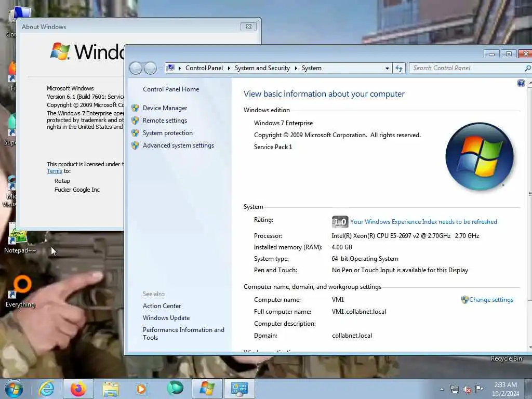Open Windows Media Player taskbar icon
Image resolution: width=532 pixels, height=399 pixels.
[141, 389]
